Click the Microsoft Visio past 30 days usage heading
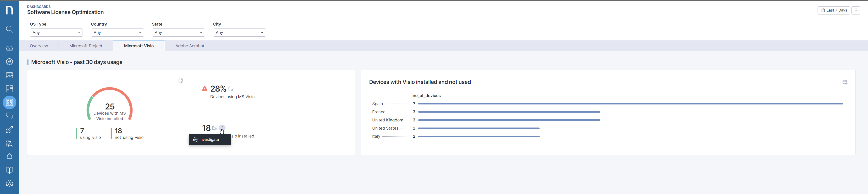The image size is (868, 194). (x=77, y=62)
